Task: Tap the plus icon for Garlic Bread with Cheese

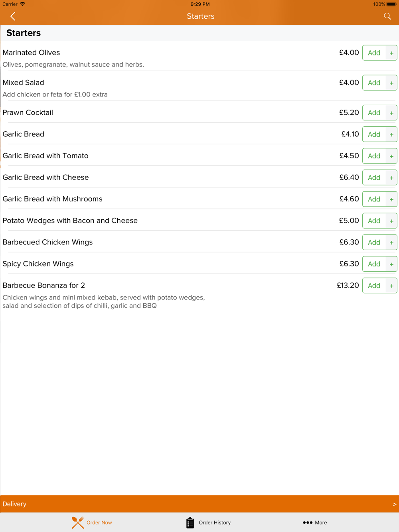Action: pos(391,177)
